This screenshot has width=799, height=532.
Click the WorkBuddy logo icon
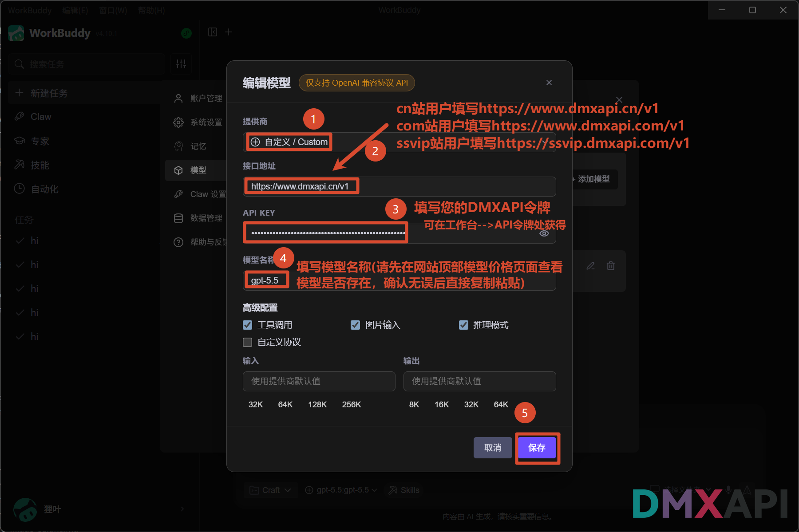pos(16,33)
